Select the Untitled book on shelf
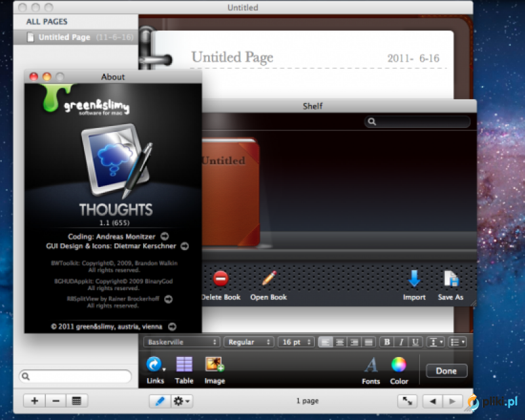The height and width of the screenshot is (420, 525). tap(230, 192)
